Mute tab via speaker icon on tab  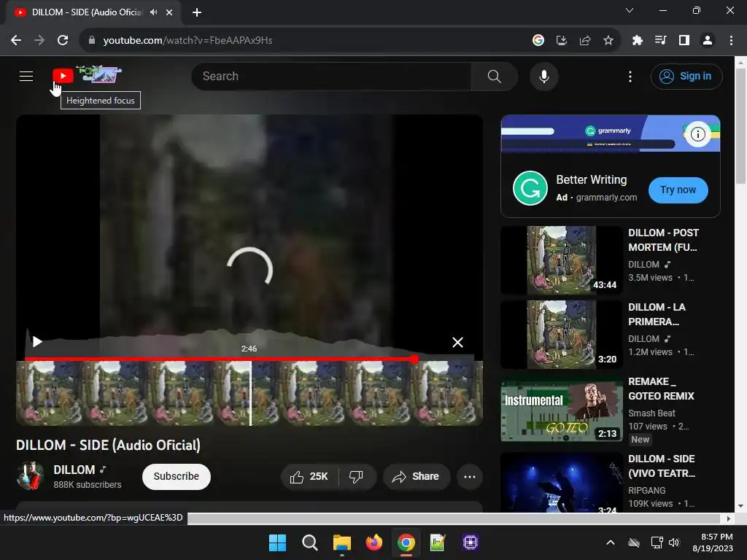click(153, 12)
